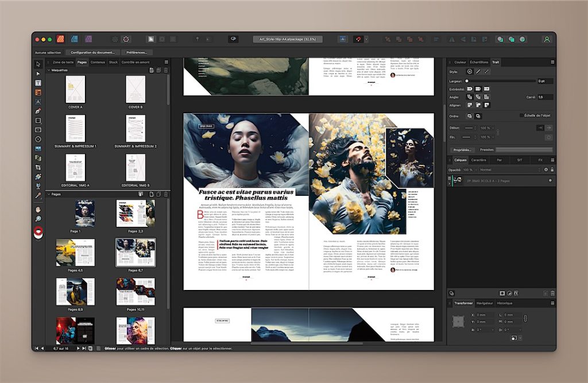Click the Configuration du document button

pos(93,52)
